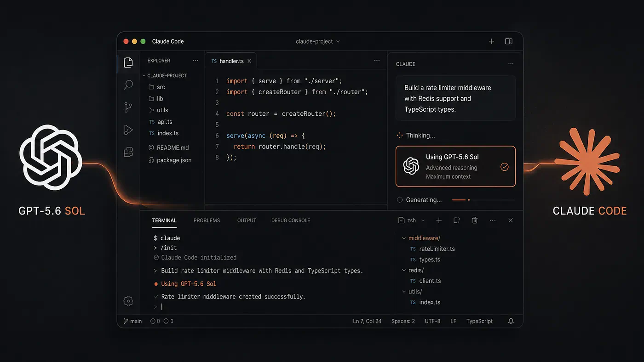Open index.ts in the Explorer panel

pyautogui.click(x=163, y=133)
